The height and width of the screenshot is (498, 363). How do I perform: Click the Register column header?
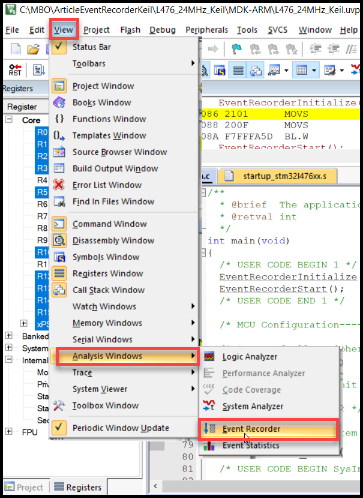pos(26,107)
